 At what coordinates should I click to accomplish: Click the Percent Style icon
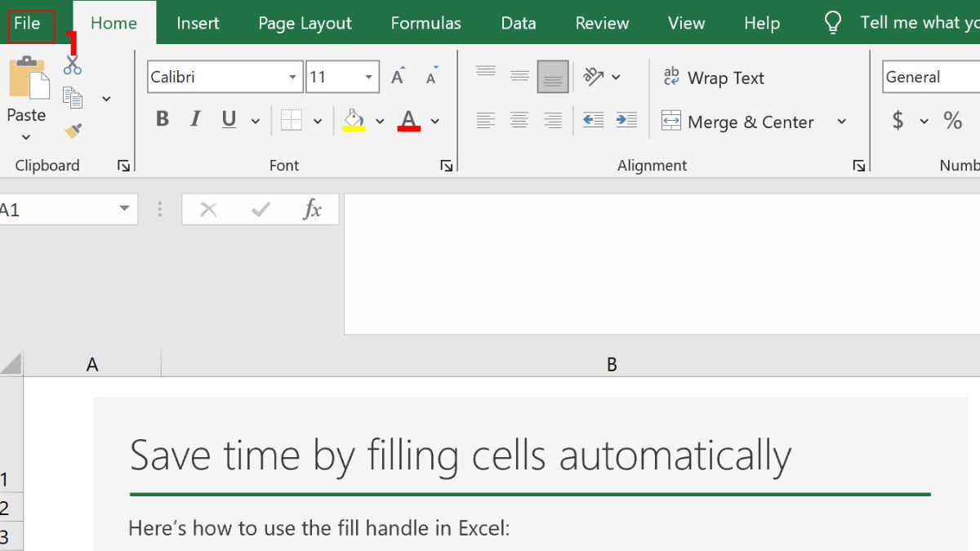952,120
